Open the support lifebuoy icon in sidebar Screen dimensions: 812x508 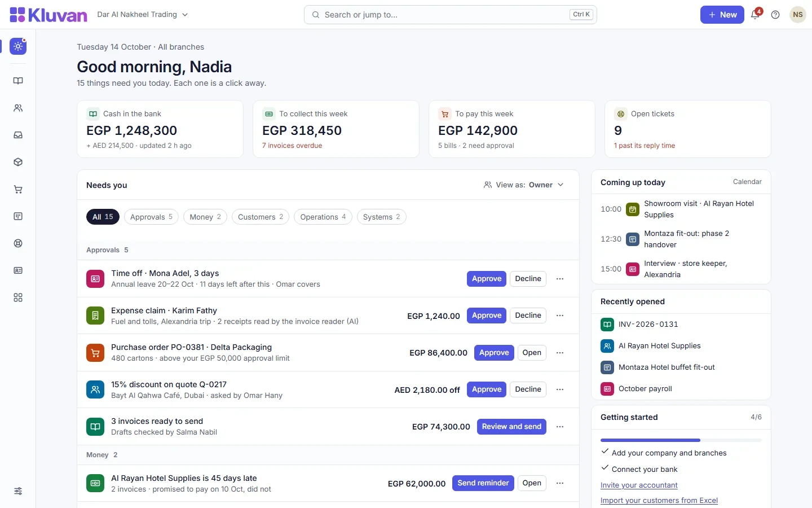click(x=18, y=243)
